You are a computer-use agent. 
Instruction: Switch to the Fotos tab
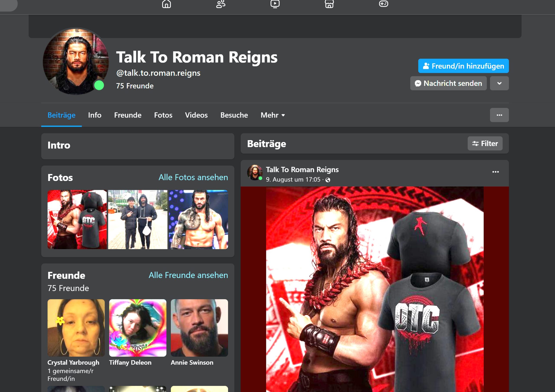click(x=163, y=115)
